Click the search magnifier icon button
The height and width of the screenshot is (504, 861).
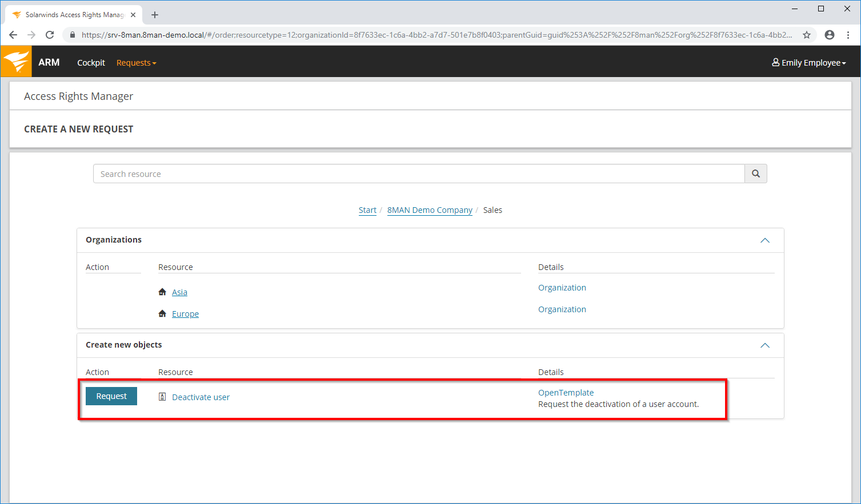click(755, 174)
